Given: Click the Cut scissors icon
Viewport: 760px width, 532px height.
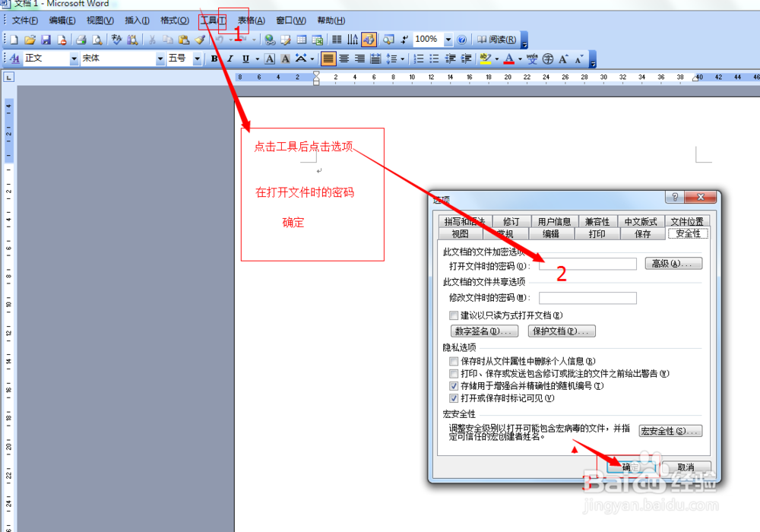Looking at the screenshot, I should coord(152,40).
